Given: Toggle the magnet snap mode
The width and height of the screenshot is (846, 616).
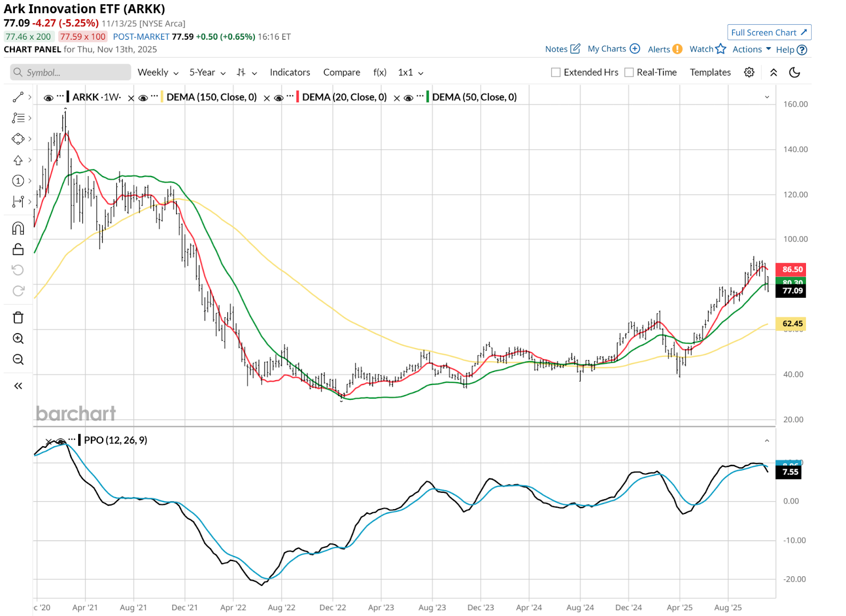Looking at the screenshot, I should (18, 228).
